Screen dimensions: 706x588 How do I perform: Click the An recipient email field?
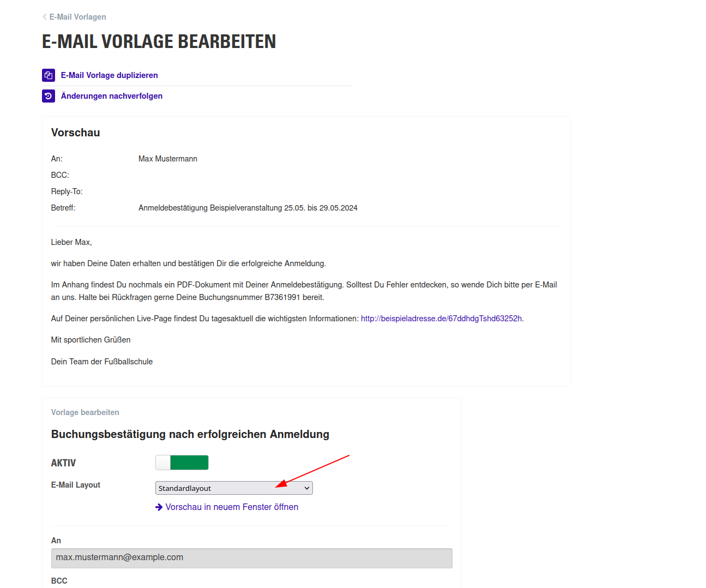pos(252,558)
